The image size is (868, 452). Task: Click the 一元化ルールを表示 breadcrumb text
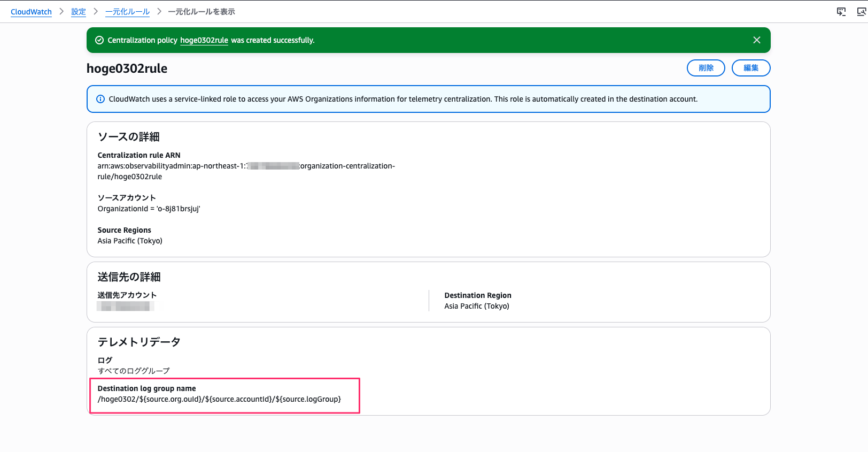201,12
